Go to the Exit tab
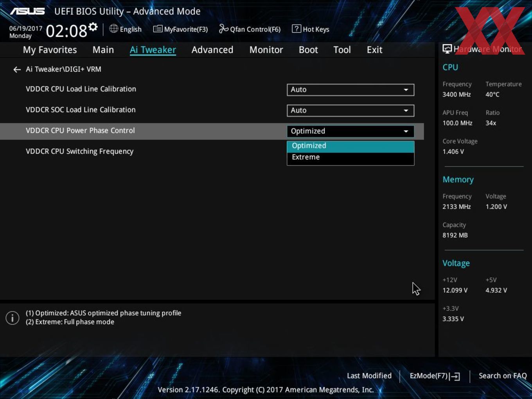532x399 pixels. [374, 50]
